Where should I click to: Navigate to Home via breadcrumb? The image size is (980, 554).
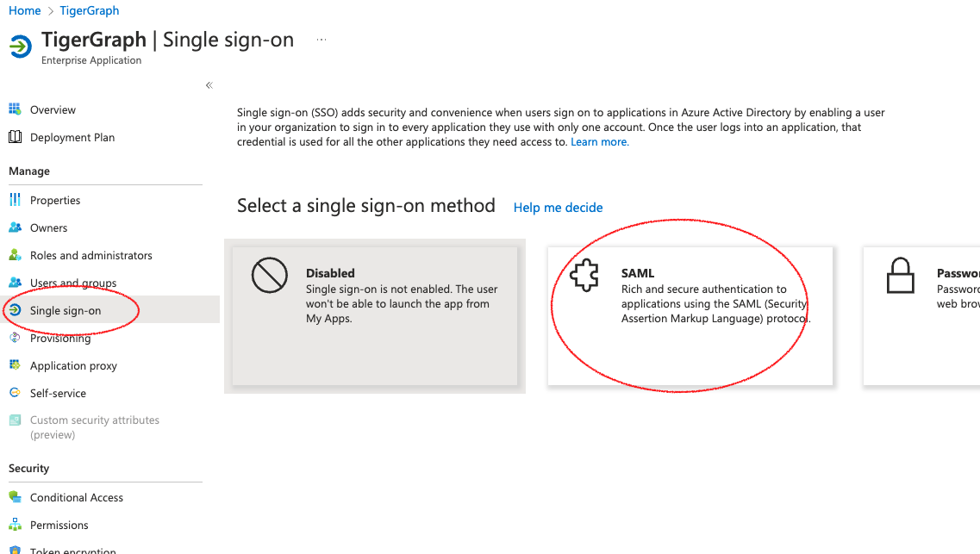pos(25,10)
